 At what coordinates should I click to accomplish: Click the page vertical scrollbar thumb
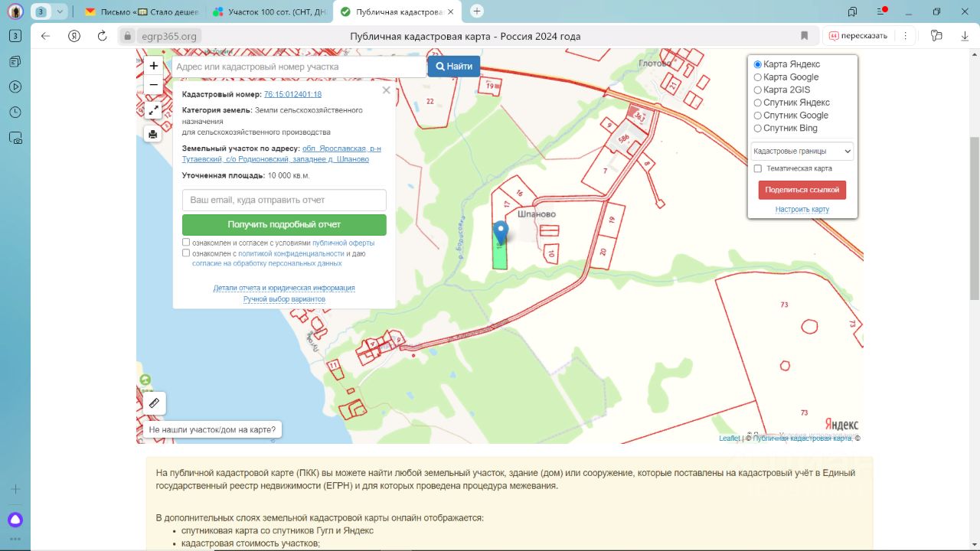click(x=975, y=218)
